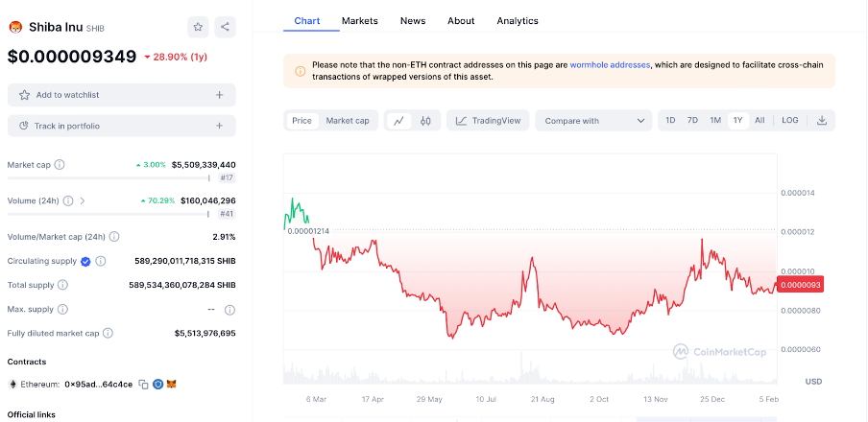Image resolution: width=868 pixels, height=422 pixels.
Task: Click the 589,290,011,718,315 SHIB circulating value
Action: (x=185, y=261)
